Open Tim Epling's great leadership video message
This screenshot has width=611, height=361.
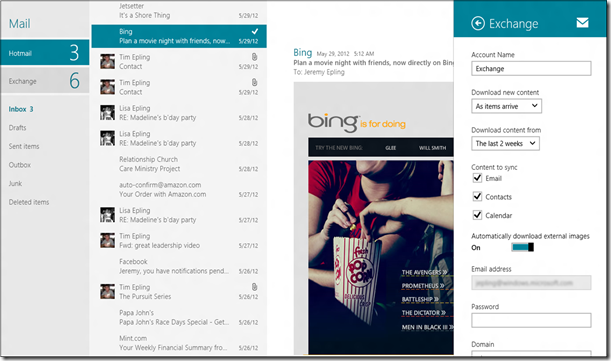tap(179, 241)
